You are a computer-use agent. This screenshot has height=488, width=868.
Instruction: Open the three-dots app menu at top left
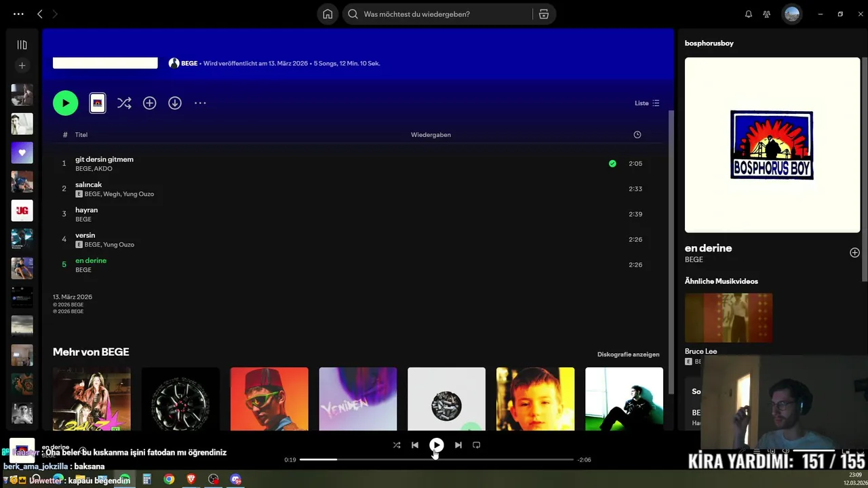point(18,14)
